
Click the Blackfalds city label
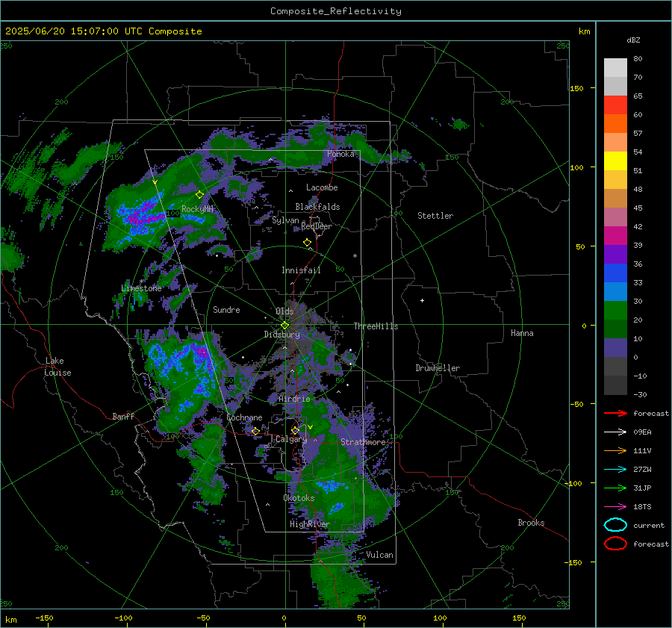[x=317, y=207]
